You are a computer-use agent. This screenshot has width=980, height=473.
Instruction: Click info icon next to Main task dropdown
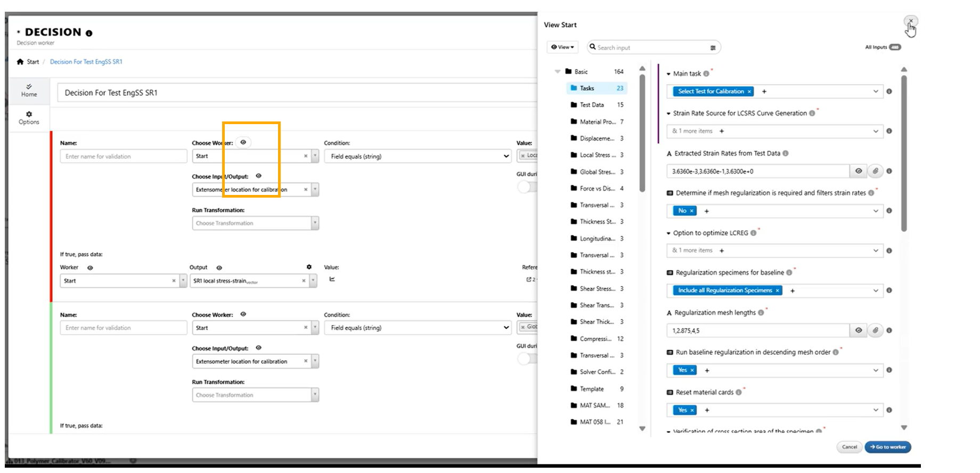tap(889, 92)
